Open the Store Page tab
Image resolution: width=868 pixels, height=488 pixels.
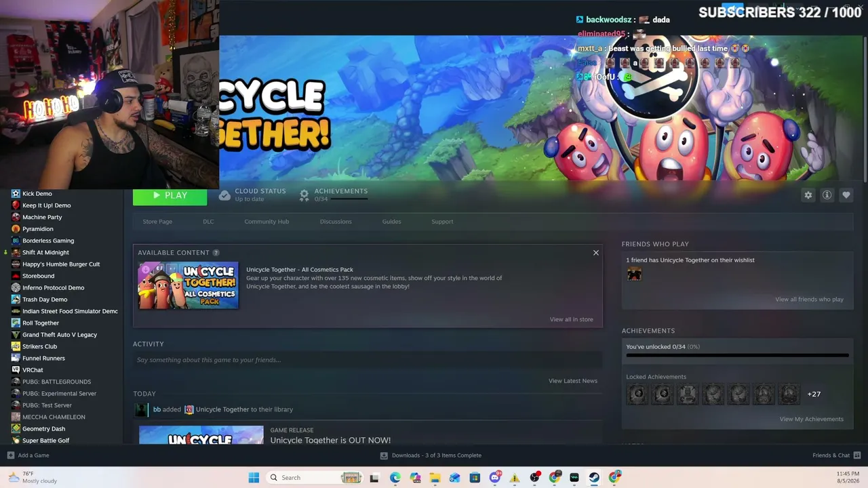[x=157, y=222]
